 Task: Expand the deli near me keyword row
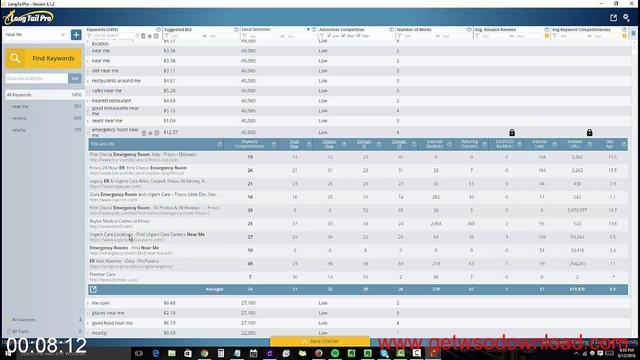[88, 71]
